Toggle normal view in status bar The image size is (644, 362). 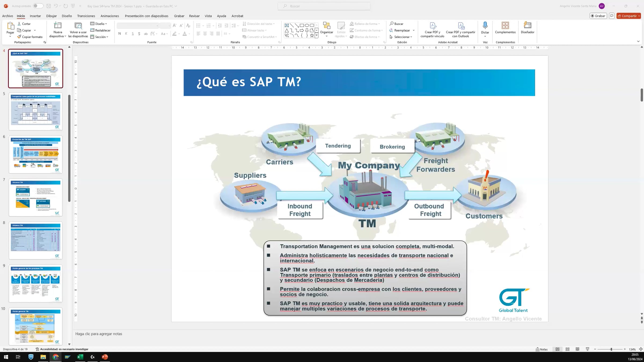tap(558, 349)
